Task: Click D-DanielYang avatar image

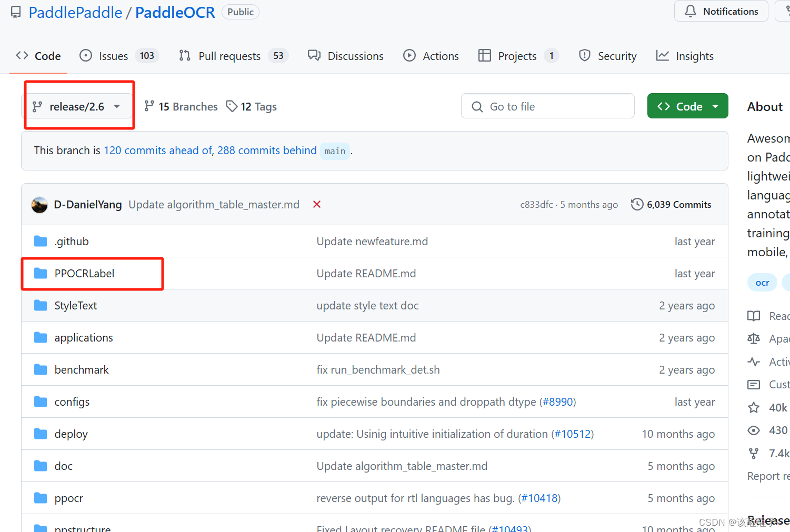Action: [x=39, y=205]
